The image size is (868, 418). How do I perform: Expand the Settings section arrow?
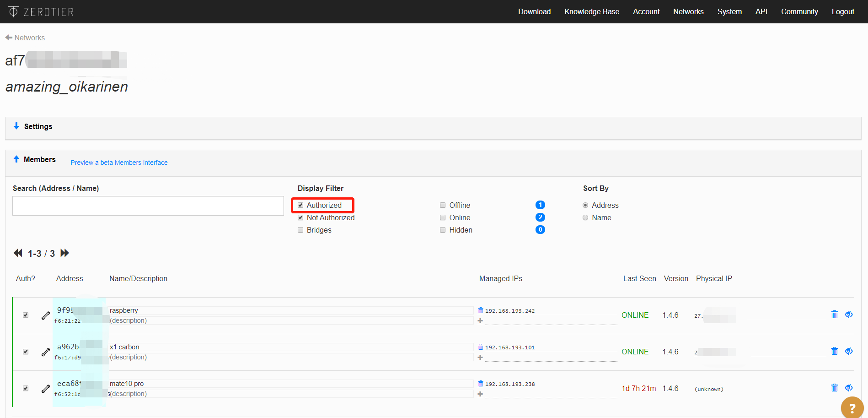(x=16, y=126)
